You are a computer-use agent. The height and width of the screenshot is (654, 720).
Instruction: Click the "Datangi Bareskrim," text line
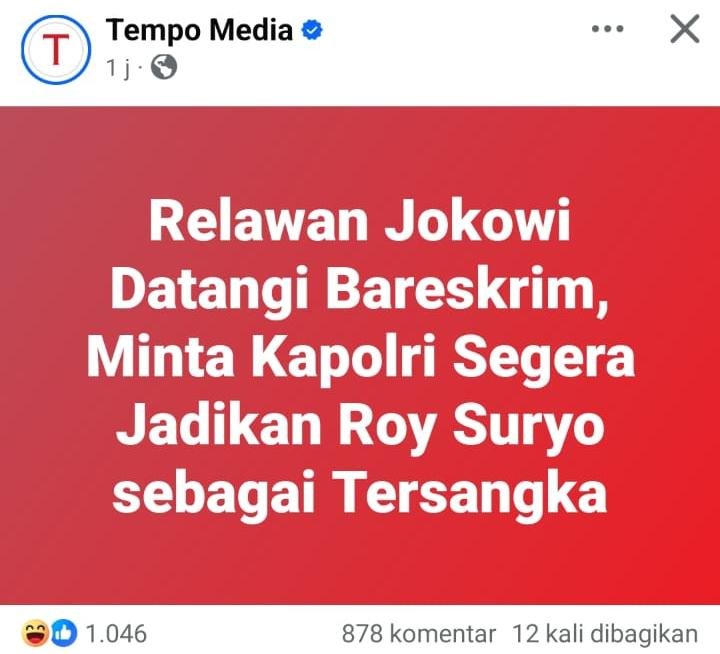(360, 289)
